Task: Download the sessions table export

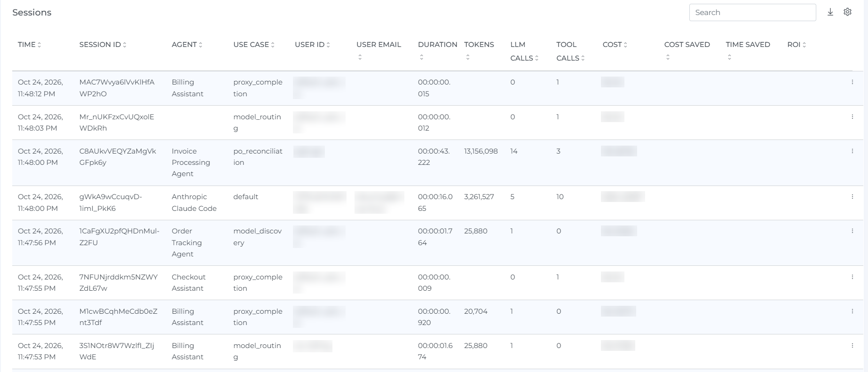Action: [x=830, y=12]
